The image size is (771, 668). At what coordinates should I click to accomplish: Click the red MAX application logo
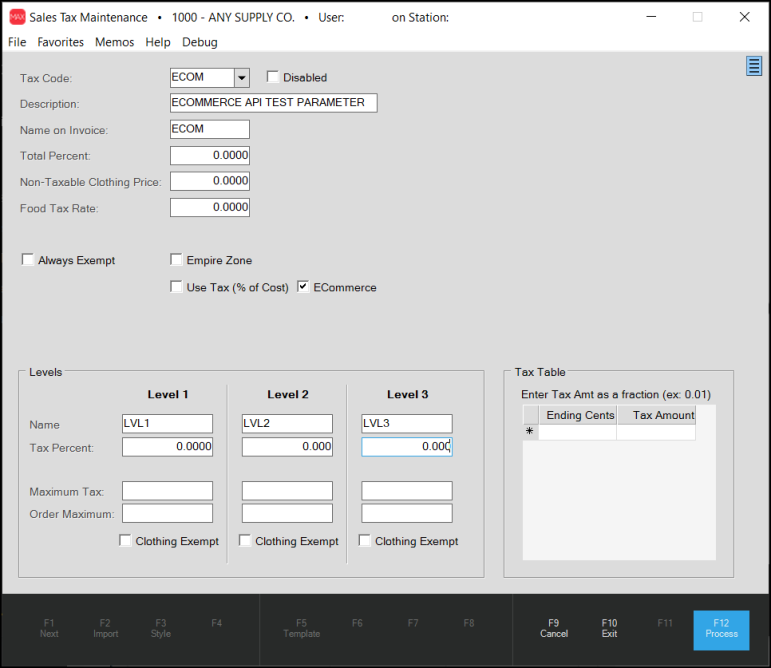click(x=17, y=17)
